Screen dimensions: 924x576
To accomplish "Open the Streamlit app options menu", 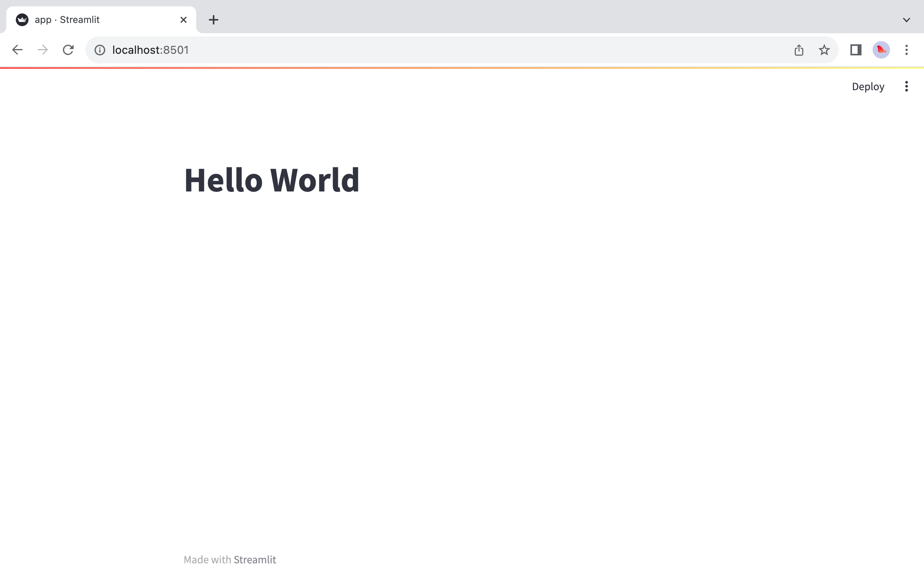I will pos(906,86).
